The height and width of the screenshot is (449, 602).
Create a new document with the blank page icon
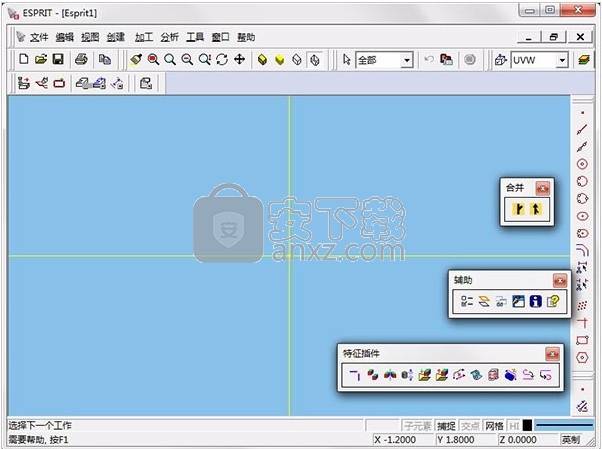click(x=24, y=60)
